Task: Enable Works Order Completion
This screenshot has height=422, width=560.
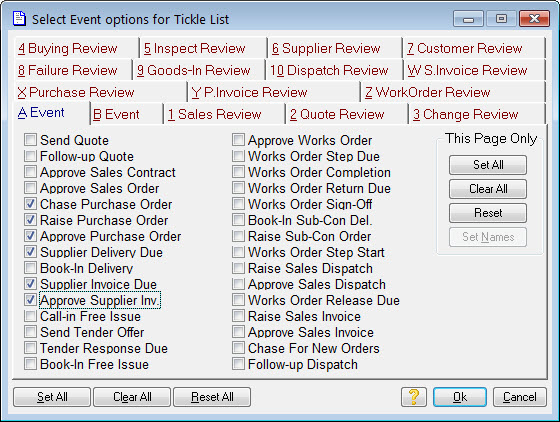Action: click(x=238, y=172)
